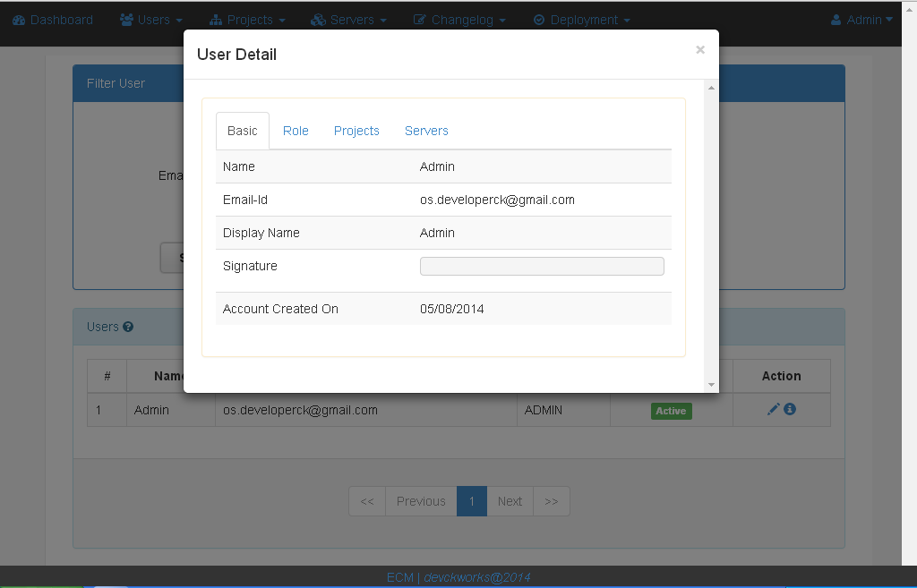Image resolution: width=917 pixels, height=588 pixels.
Task: Click the devckworks@2014 footer link
Action: click(478, 577)
